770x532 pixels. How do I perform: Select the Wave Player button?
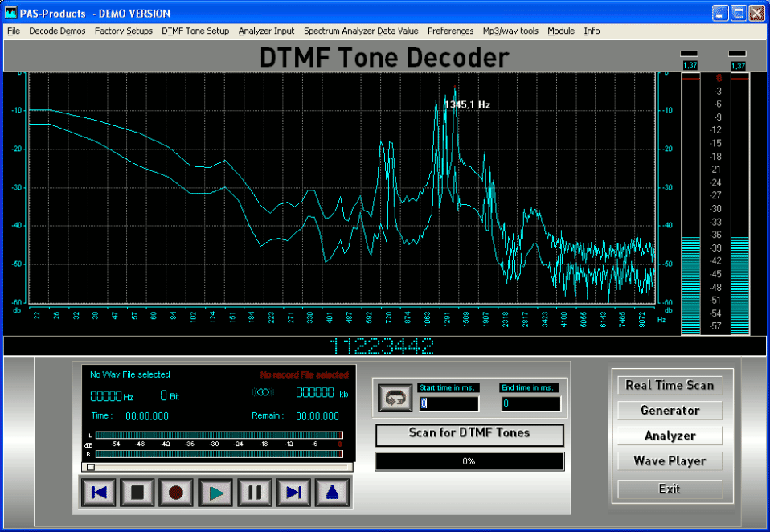670,461
